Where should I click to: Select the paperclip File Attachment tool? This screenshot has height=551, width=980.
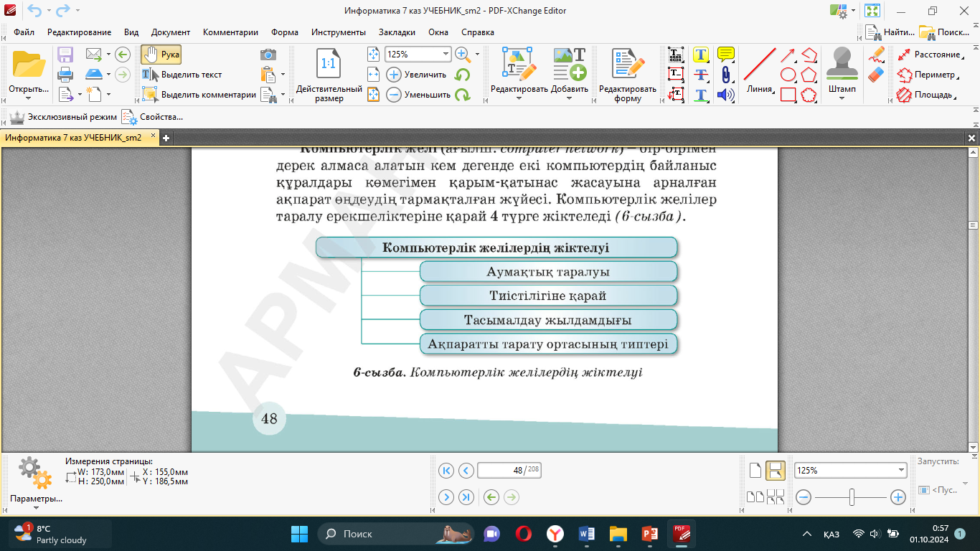(726, 74)
